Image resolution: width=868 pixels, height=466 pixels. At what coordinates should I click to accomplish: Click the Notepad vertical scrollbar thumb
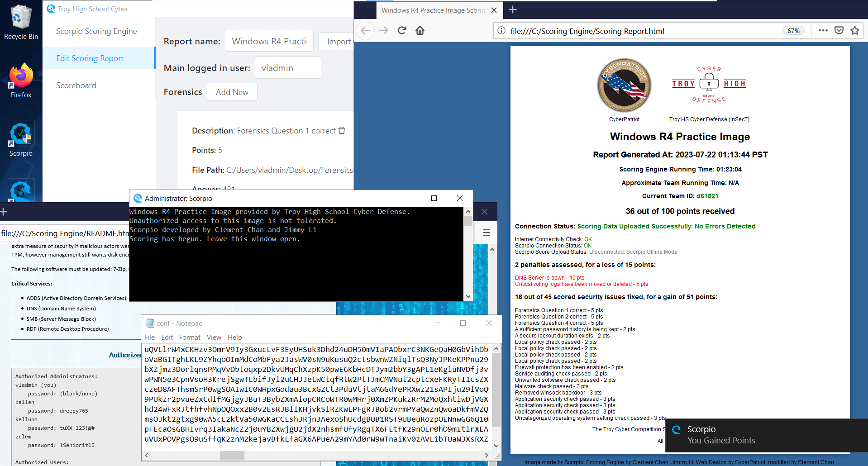tap(496, 390)
